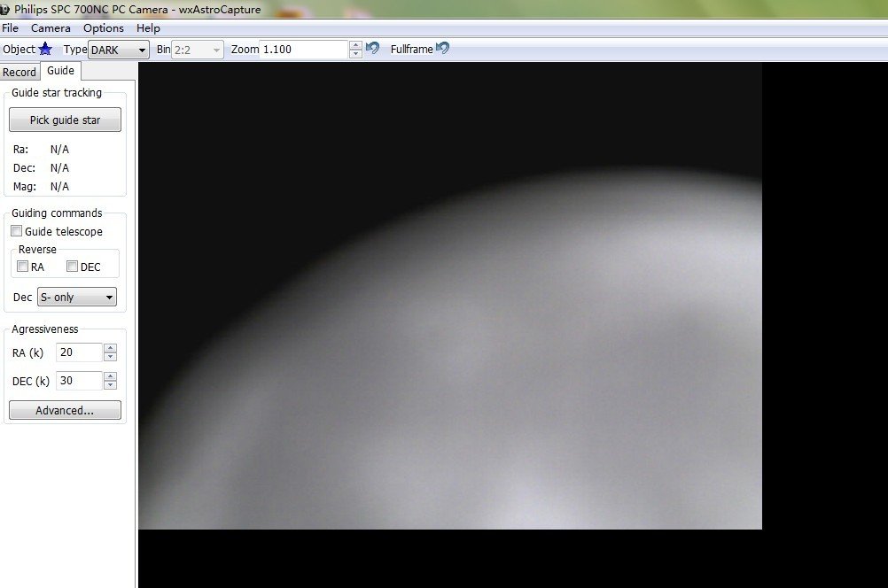Enable the Guide telescope checkbox
Image resolution: width=888 pixels, height=588 pixels.
17,231
